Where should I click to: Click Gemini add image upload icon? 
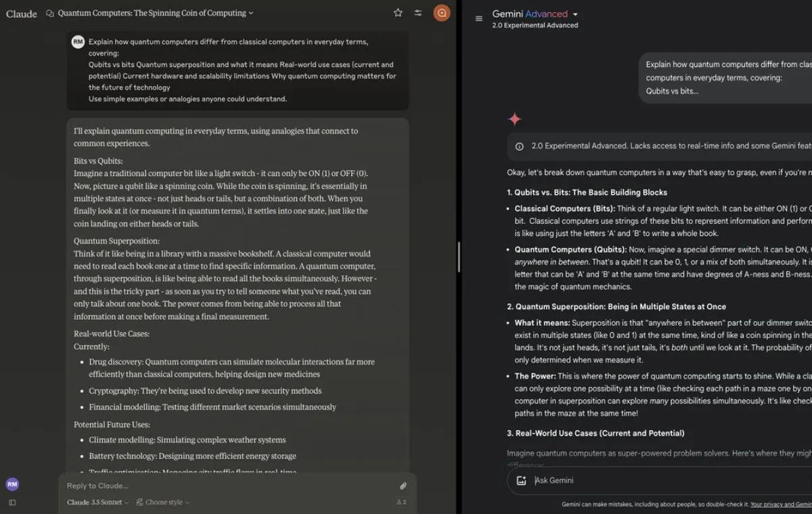521,480
